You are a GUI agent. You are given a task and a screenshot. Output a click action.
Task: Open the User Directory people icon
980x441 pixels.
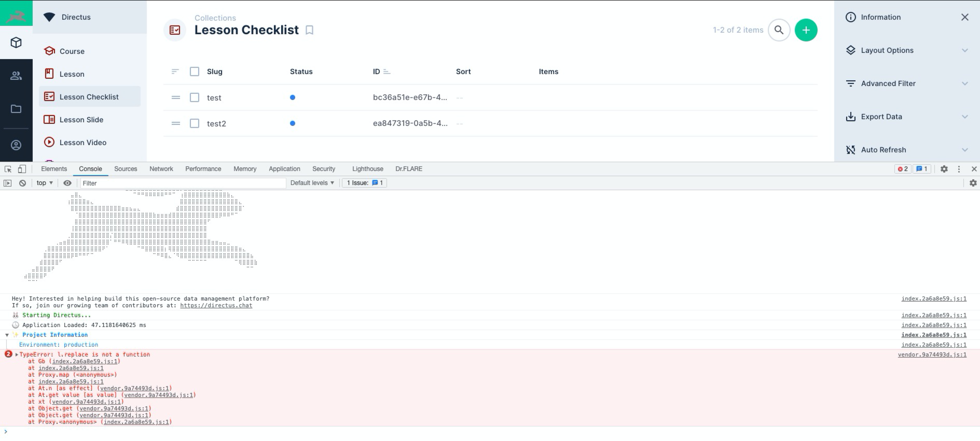pos(16,76)
